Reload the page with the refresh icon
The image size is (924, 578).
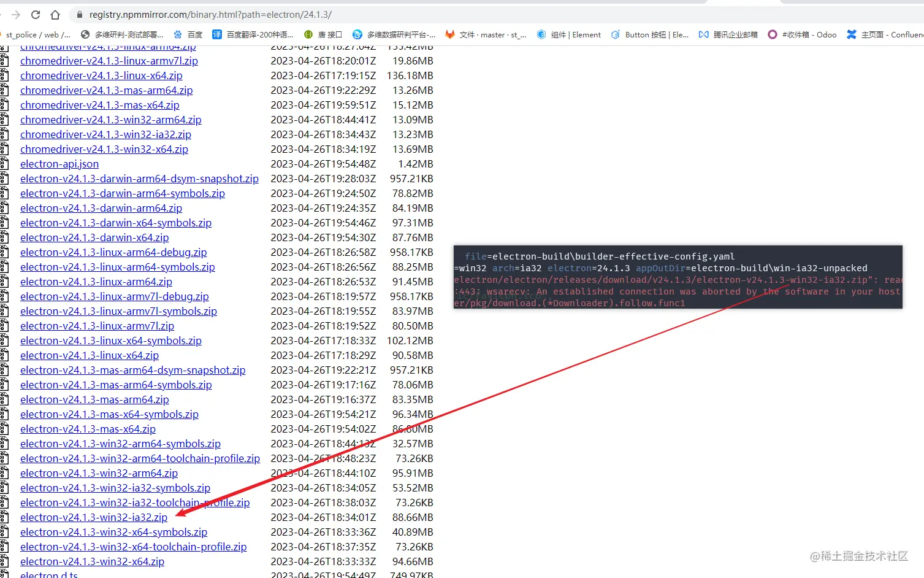[x=36, y=15]
